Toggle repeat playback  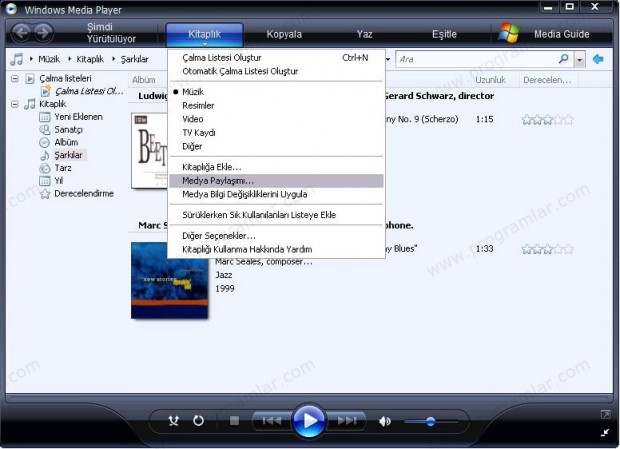[x=198, y=421]
